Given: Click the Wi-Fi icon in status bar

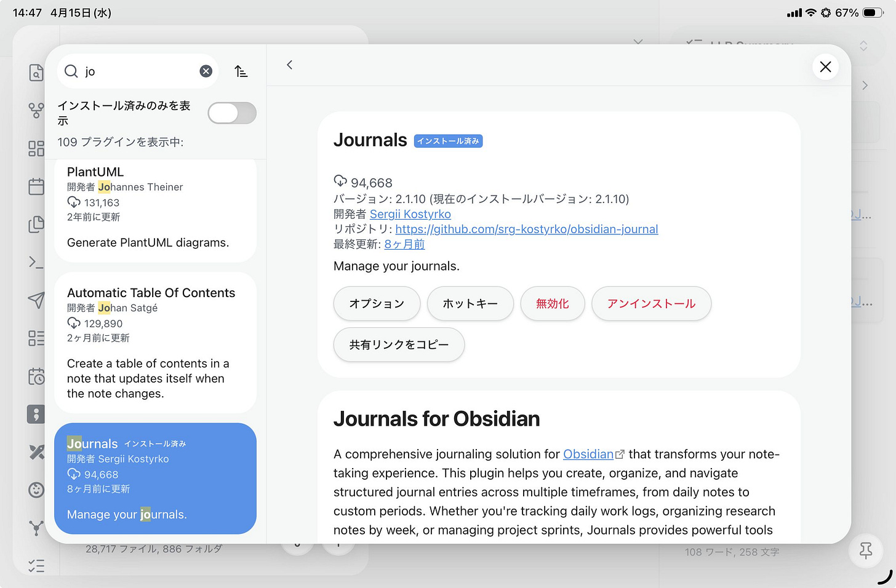Looking at the screenshot, I should click(811, 12).
